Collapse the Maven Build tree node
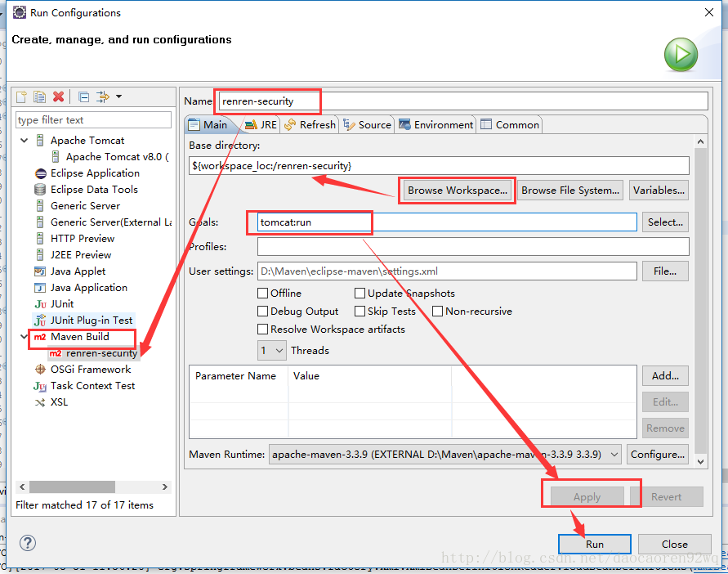 (25, 337)
